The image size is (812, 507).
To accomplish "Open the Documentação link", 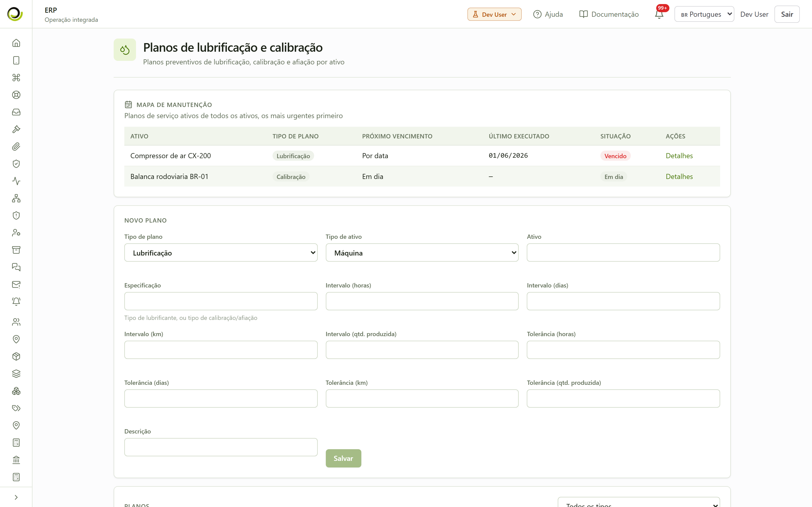I will click(x=609, y=14).
